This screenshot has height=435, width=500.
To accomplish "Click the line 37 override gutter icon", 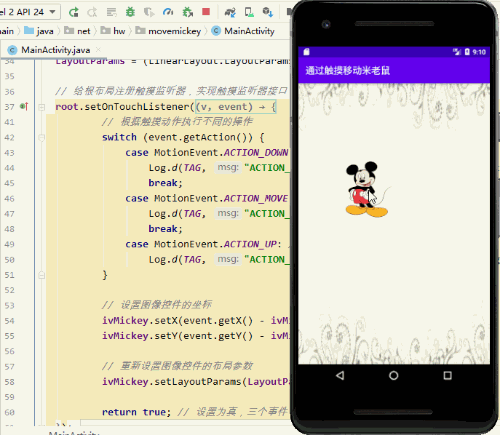I will click(24, 107).
